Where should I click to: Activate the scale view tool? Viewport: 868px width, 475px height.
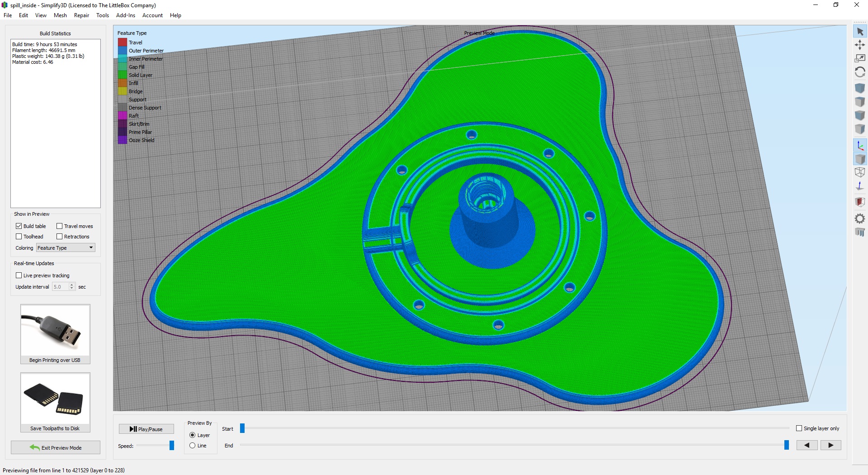click(860, 58)
